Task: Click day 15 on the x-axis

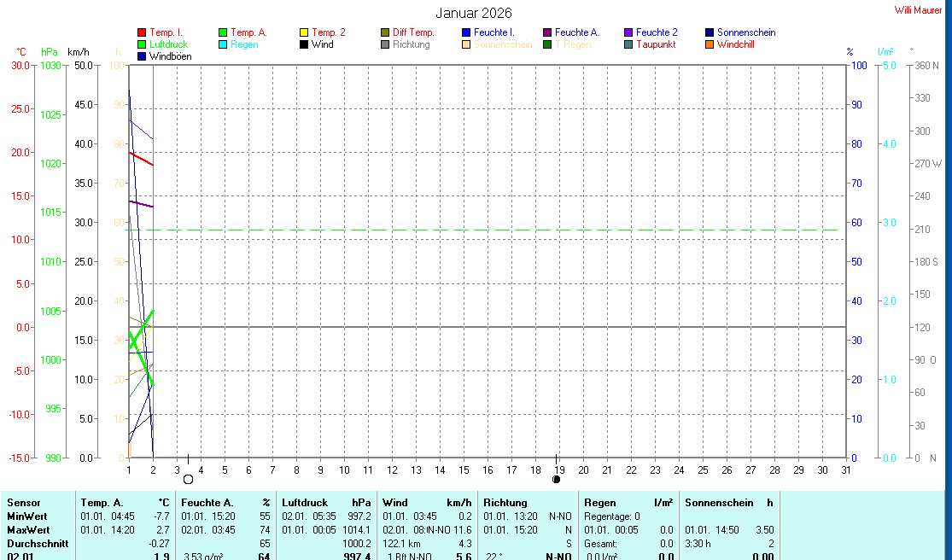Action: (464, 470)
